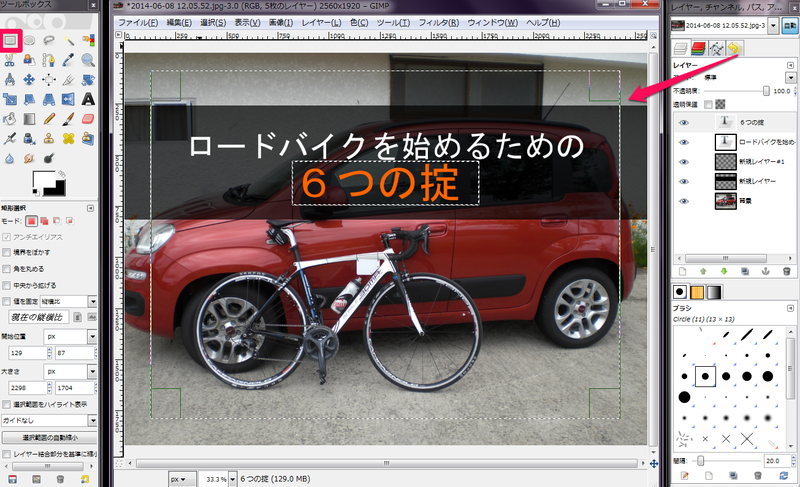
Task: Click the duplicate layer icon
Action: [x=745, y=272]
